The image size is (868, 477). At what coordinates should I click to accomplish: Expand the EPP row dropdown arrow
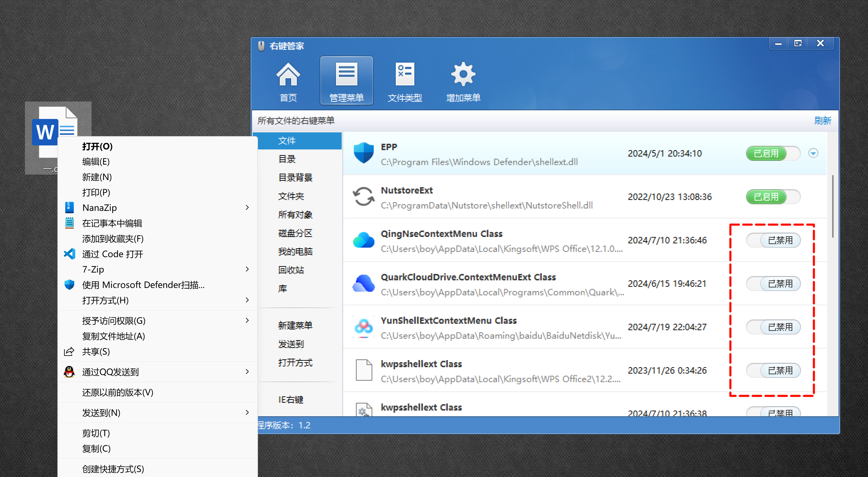click(x=813, y=153)
